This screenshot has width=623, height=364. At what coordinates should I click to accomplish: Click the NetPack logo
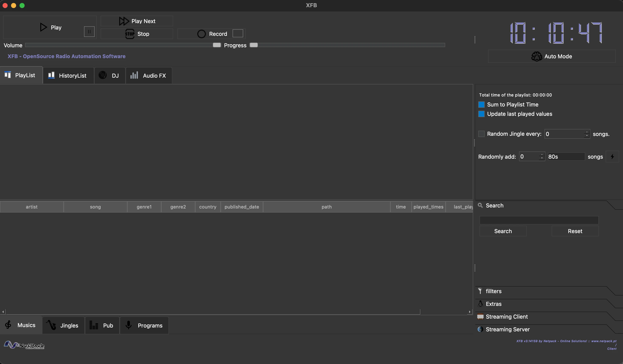click(24, 345)
